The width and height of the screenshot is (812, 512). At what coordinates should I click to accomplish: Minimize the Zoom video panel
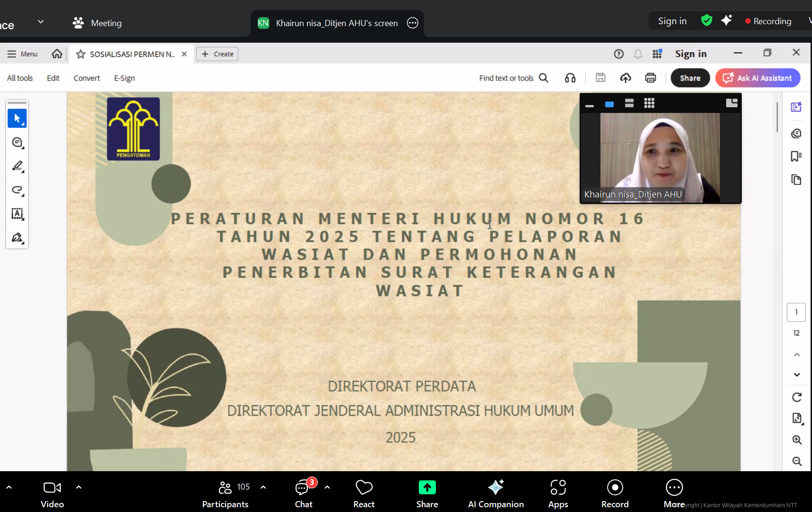pos(590,105)
